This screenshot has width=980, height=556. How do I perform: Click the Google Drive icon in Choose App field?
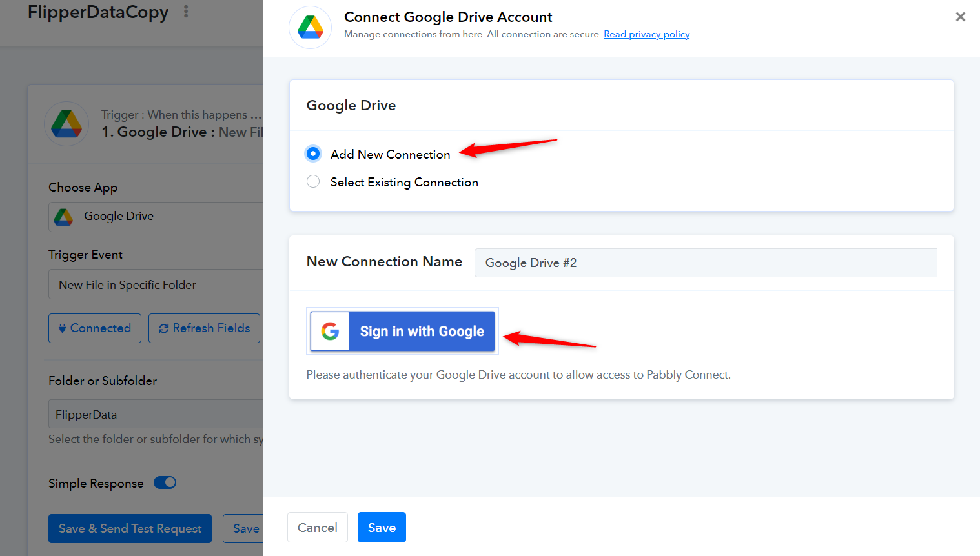(63, 217)
